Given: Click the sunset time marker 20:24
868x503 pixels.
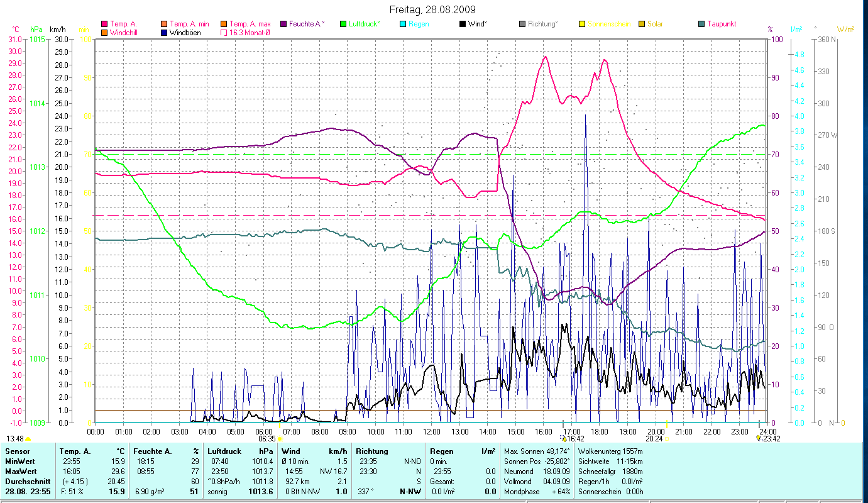Looking at the screenshot, I should point(654,439).
